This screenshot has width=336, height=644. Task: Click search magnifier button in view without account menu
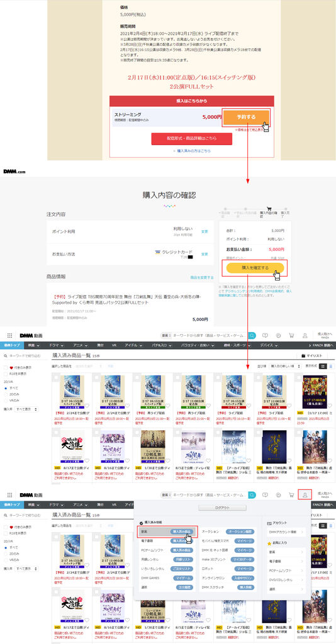[252, 335]
